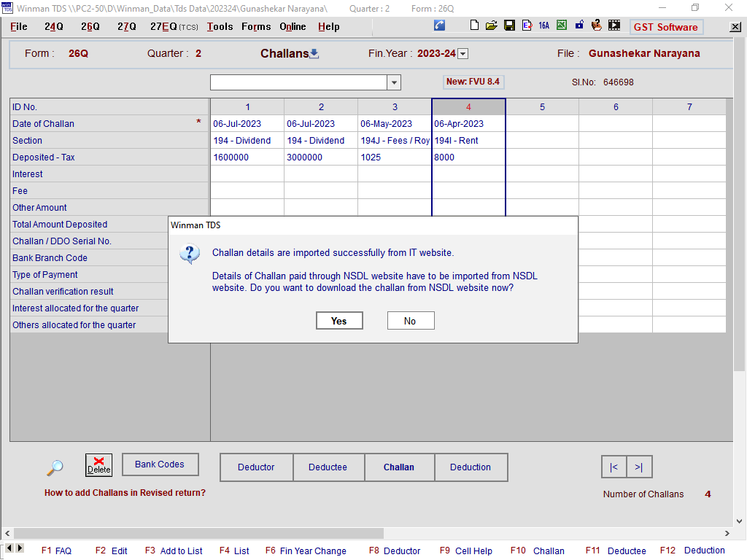747x560 pixels.
Task: Open the Tools menu
Action: 220,26
